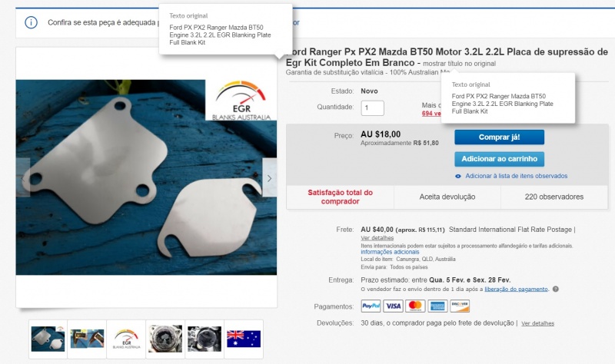Select the EGR Blanks Australia logo thumbnail
Screen dimensions: 615x364
(x=126, y=339)
